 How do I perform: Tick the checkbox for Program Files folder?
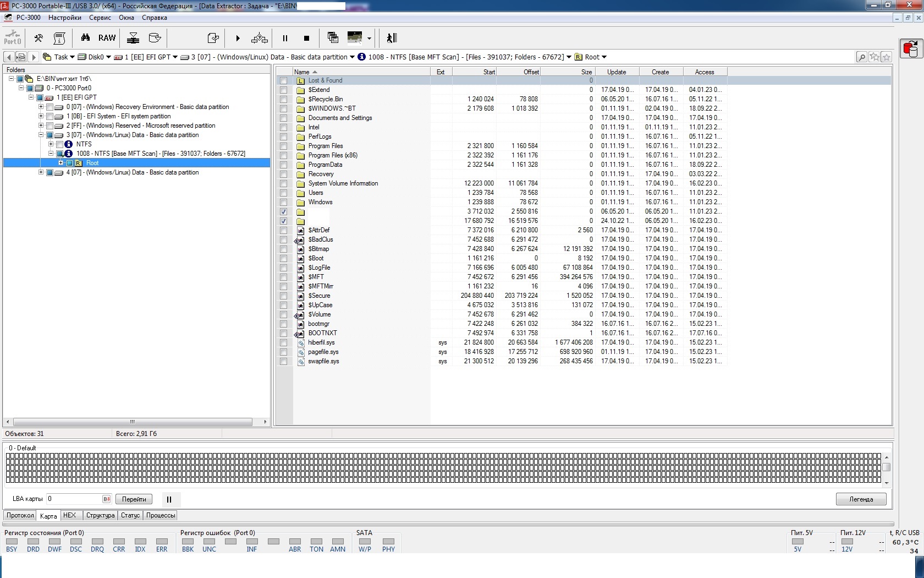click(283, 146)
